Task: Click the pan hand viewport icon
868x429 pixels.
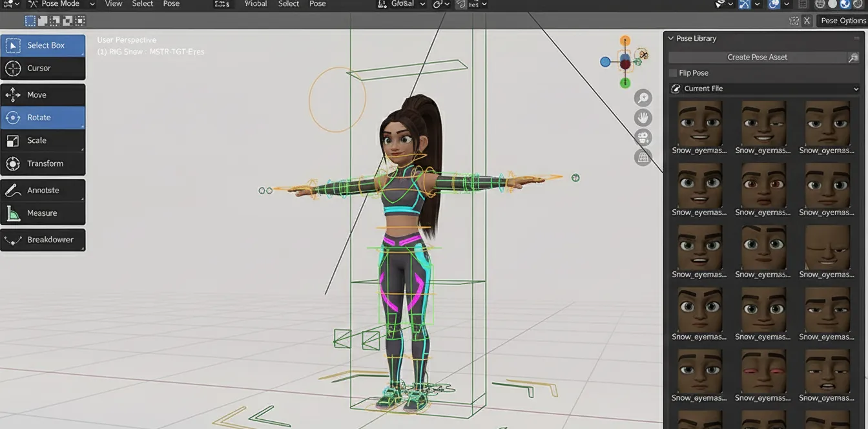Action: [x=643, y=118]
